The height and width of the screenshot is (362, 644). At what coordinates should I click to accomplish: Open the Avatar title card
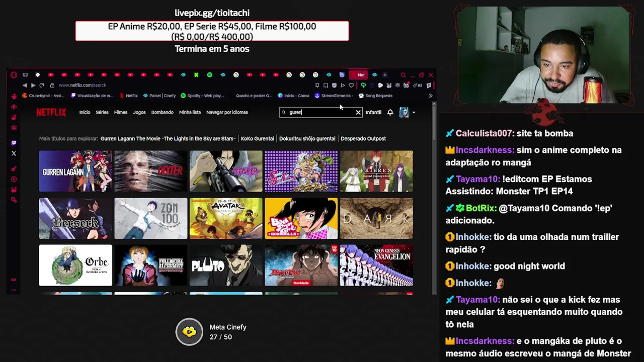point(226,218)
